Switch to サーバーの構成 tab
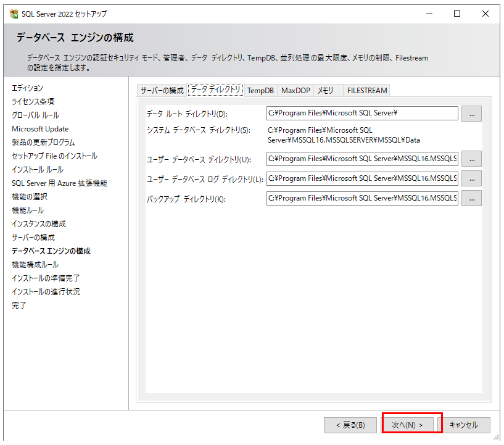The width and height of the screenshot is (504, 445). (162, 91)
